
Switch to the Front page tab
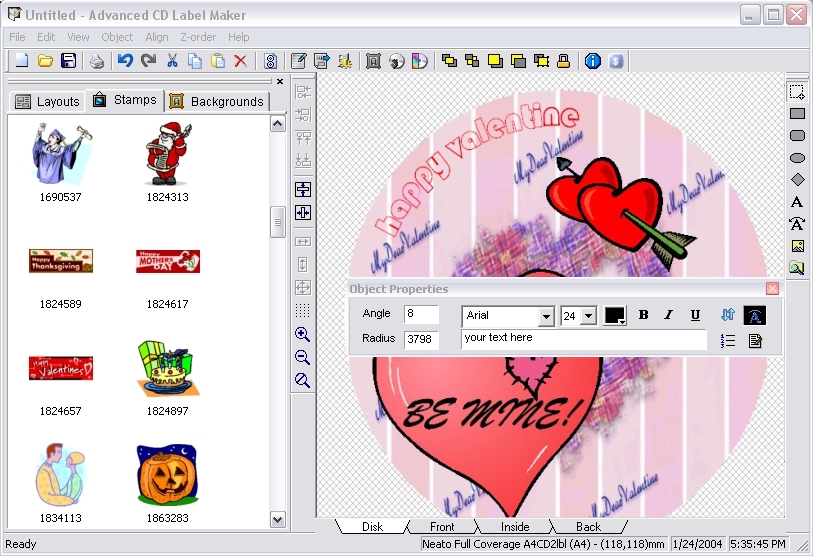pos(441,526)
